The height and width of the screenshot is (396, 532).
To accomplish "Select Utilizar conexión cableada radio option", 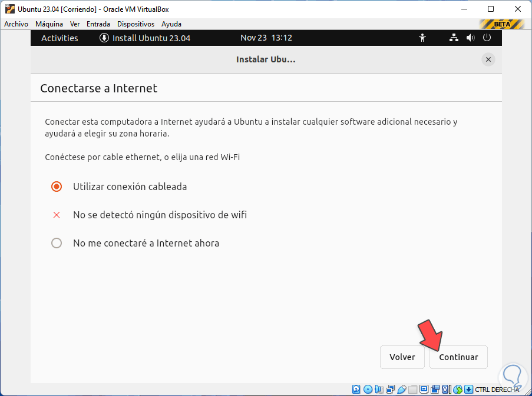I will click(x=57, y=187).
